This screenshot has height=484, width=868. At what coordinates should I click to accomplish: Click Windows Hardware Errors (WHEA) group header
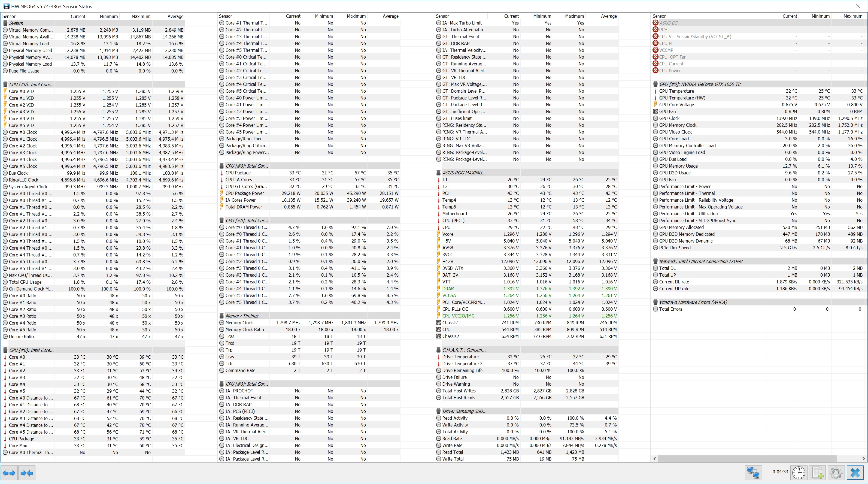click(693, 302)
